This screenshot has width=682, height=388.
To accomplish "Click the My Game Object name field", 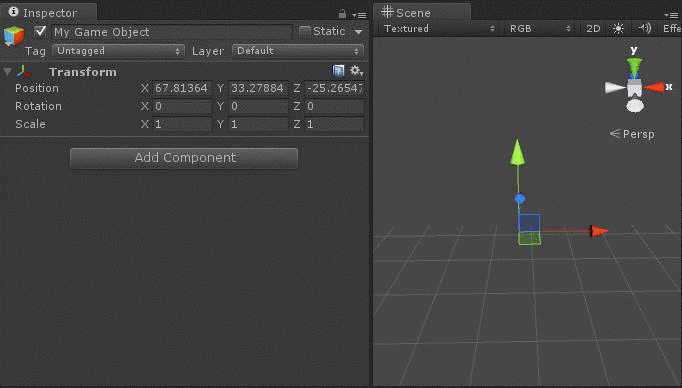I will point(172,32).
